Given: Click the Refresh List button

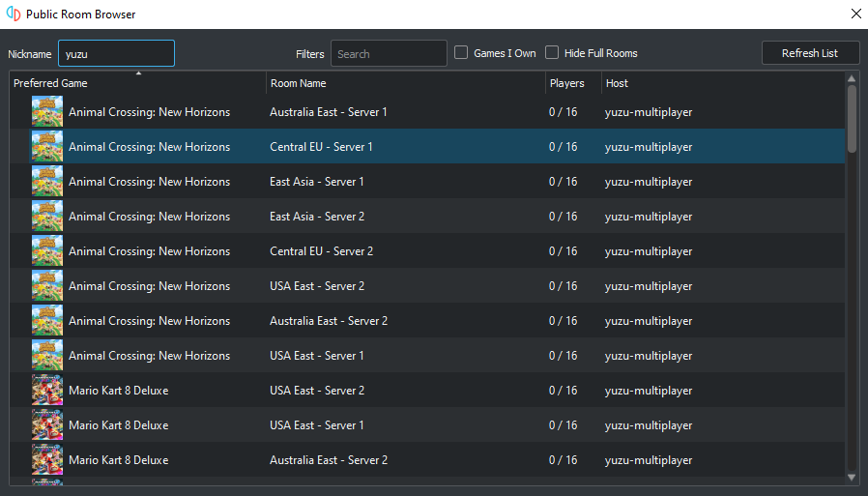Looking at the screenshot, I should tap(810, 53).
